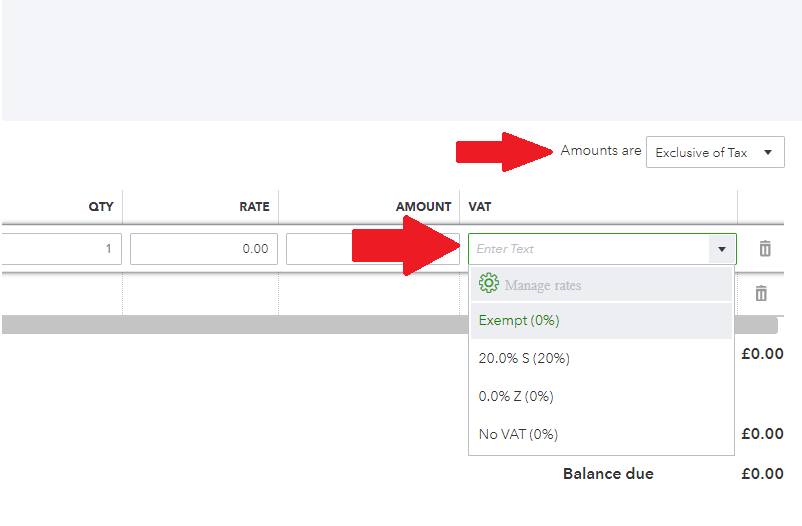802x526 pixels.
Task: Click the VAT Enter Text field
Action: pyautogui.click(x=588, y=249)
